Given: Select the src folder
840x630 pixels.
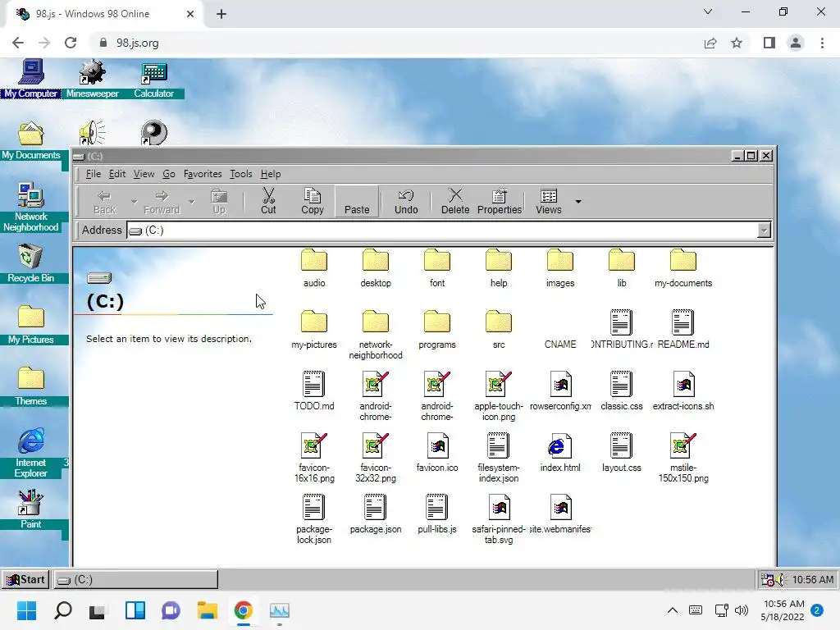Looking at the screenshot, I should [499, 330].
